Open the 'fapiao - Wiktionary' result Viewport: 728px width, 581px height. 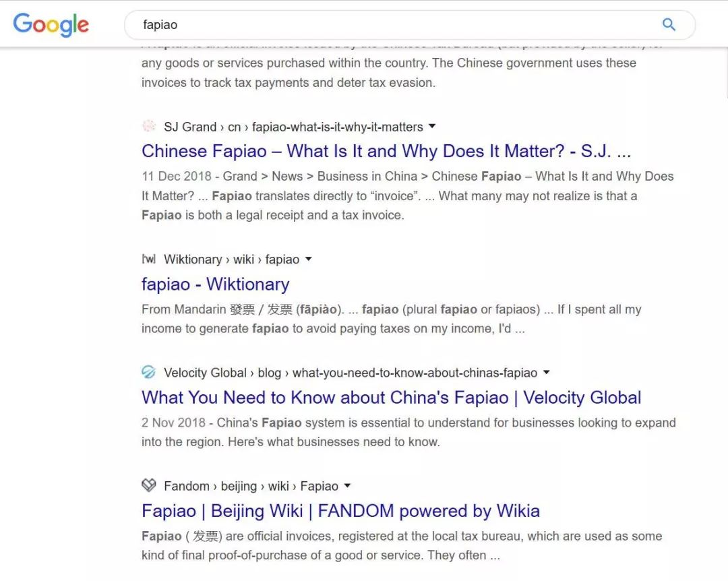pos(216,284)
